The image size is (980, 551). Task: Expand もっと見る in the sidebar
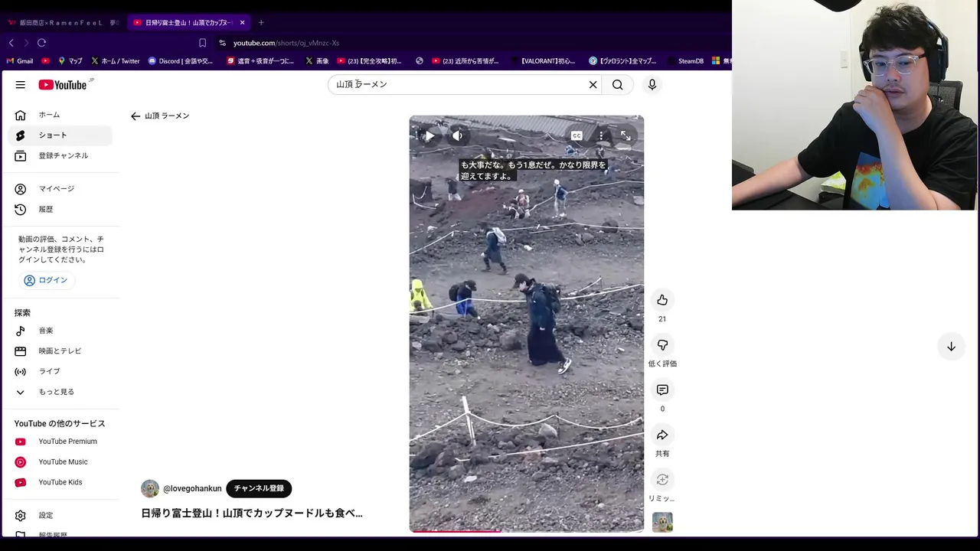click(x=60, y=392)
